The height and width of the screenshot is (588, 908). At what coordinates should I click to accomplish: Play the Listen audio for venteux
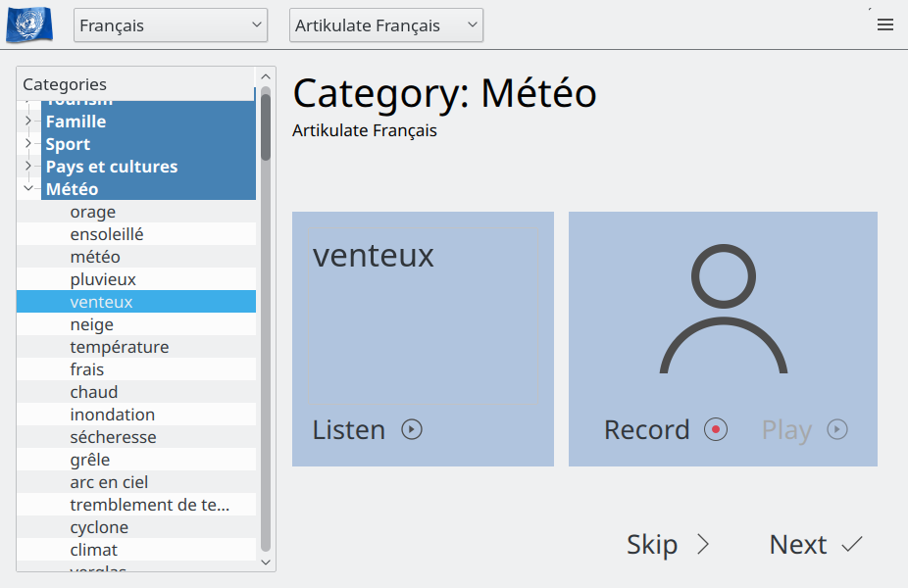click(x=412, y=429)
